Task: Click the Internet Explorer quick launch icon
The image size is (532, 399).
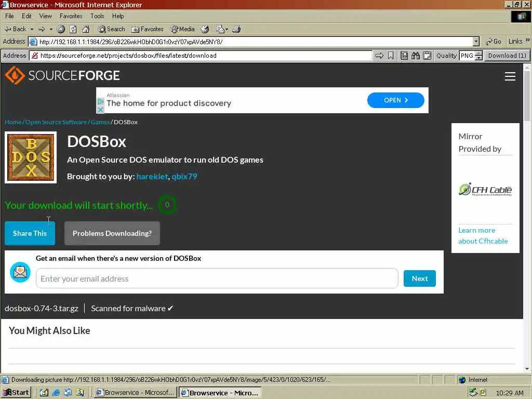Action: (56, 393)
